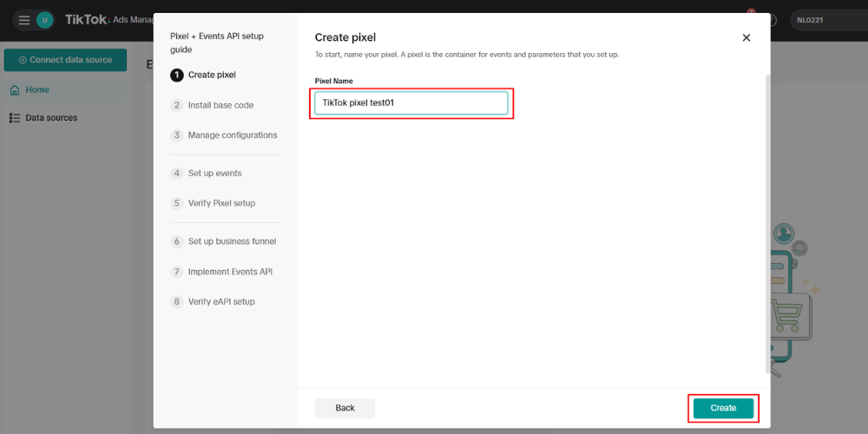This screenshot has height=434, width=868.
Task: Select step 8 Verify eAPI setup
Action: pyautogui.click(x=214, y=302)
